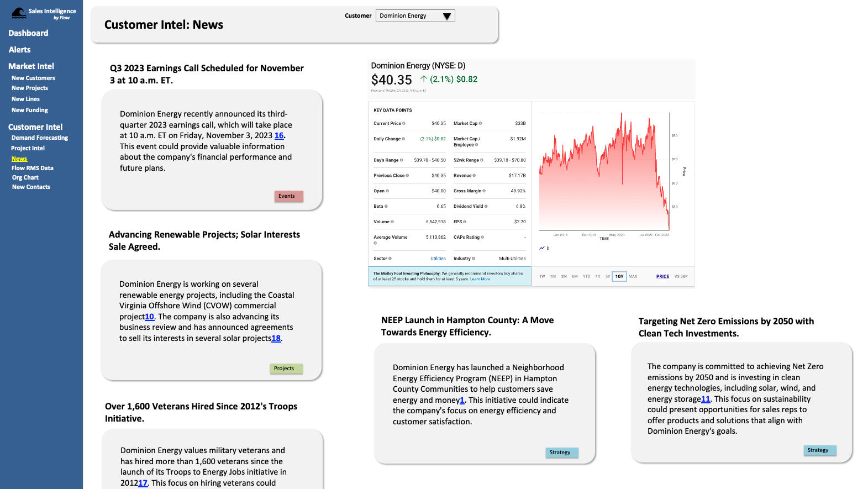Viewport: 868px width, 489px height.
Task: Go to Org Chart in sidebar
Action: point(25,177)
